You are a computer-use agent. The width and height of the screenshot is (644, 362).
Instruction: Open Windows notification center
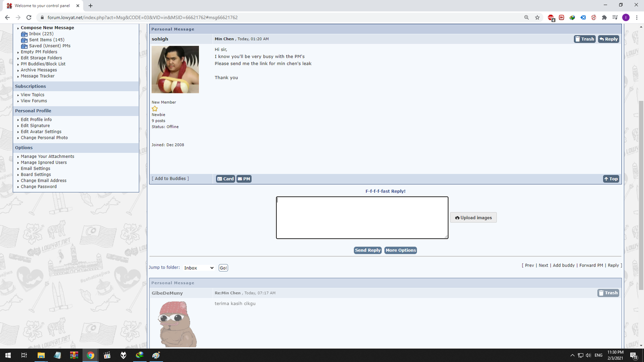633,355
